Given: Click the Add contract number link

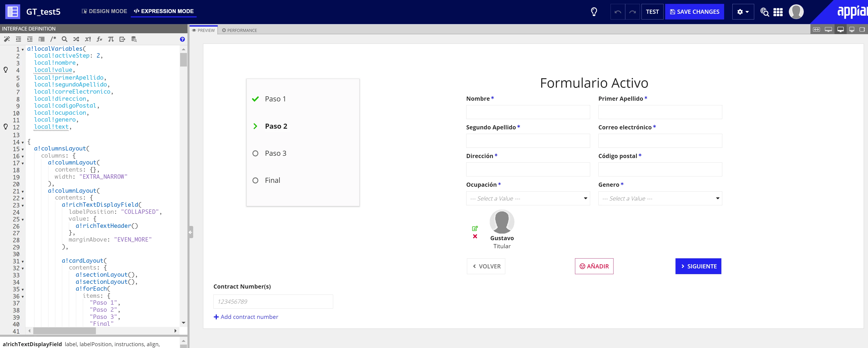Looking at the screenshot, I should click(246, 317).
